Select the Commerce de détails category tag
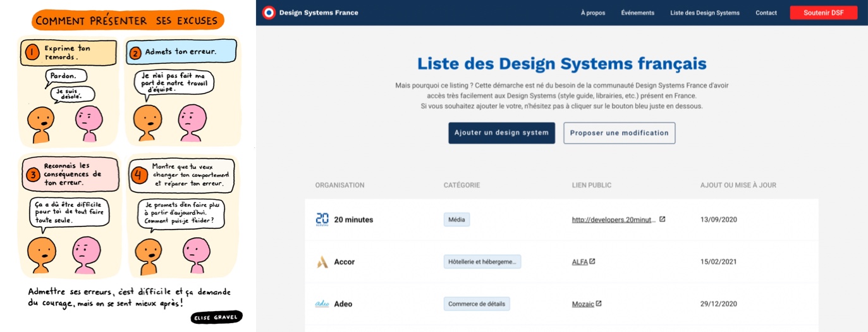The image size is (868, 332). coord(476,304)
